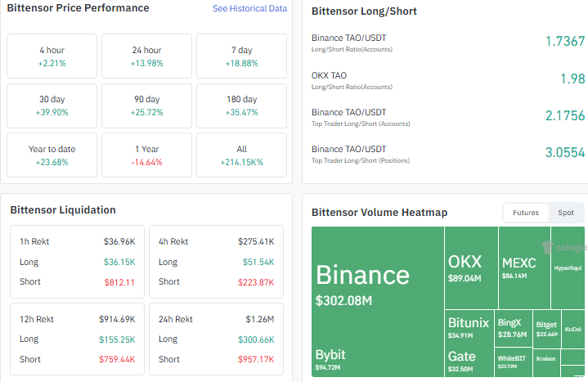
Task: Click the Kraken heatmap block
Action: click(x=546, y=363)
